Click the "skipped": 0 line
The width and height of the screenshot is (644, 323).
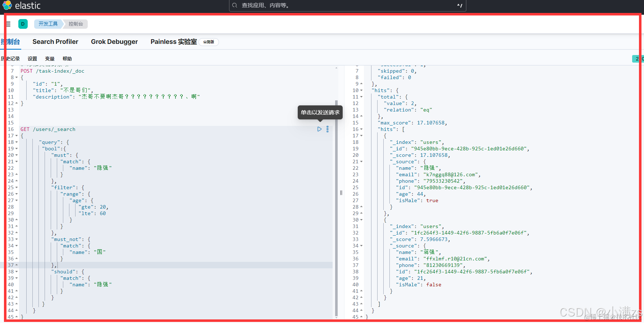click(x=397, y=71)
